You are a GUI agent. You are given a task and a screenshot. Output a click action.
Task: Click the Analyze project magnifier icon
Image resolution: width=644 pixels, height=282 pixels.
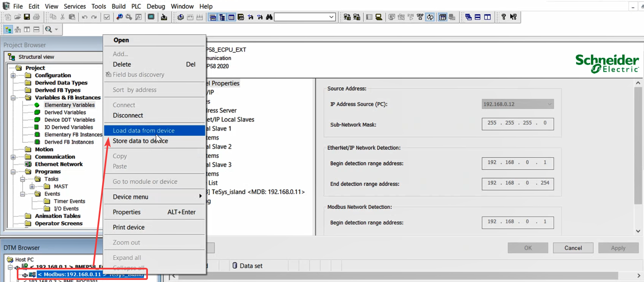click(119, 17)
